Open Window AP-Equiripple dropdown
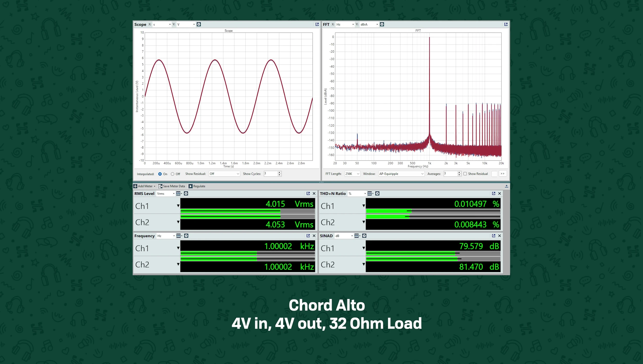 pos(401,174)
